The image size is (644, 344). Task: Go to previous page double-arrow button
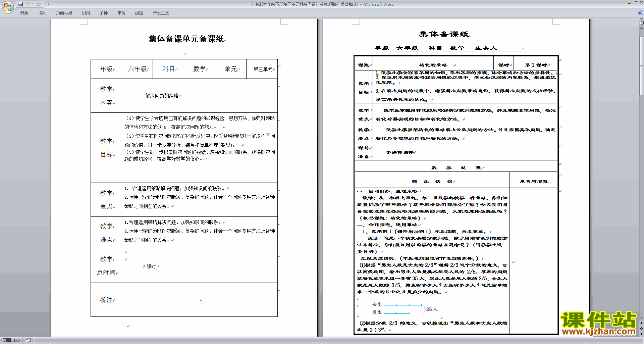pyautogui.click(x=642, y=324)
